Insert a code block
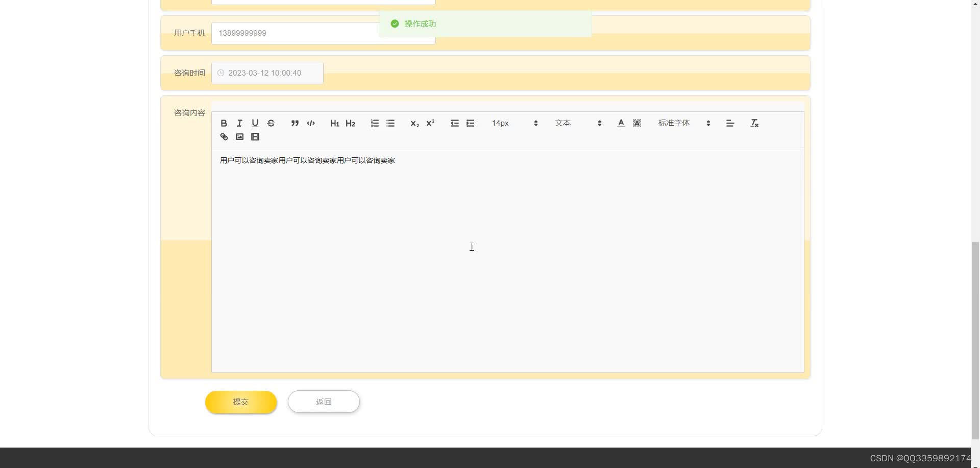Viewport: 980px width, 468px height. 310,123
